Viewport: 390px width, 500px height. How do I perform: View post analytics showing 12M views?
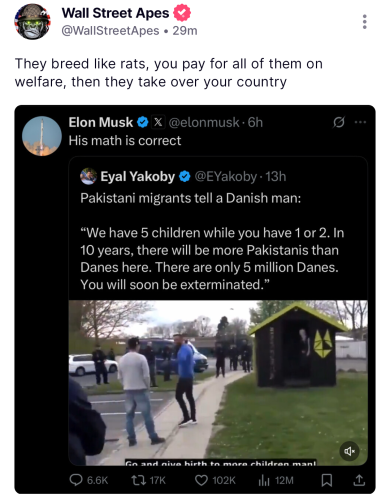click(264, 480)
